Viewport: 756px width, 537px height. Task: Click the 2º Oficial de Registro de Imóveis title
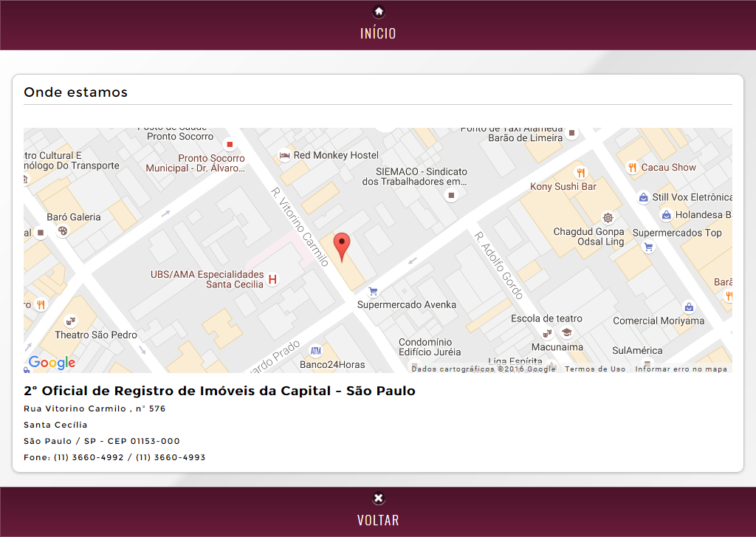pyautogui.click(x=219, y=391)
